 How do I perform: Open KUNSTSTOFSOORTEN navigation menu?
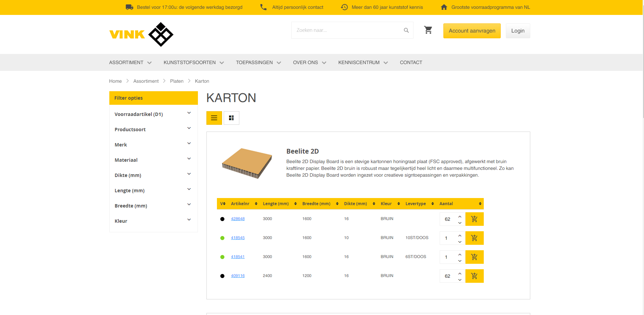(194, 62)
